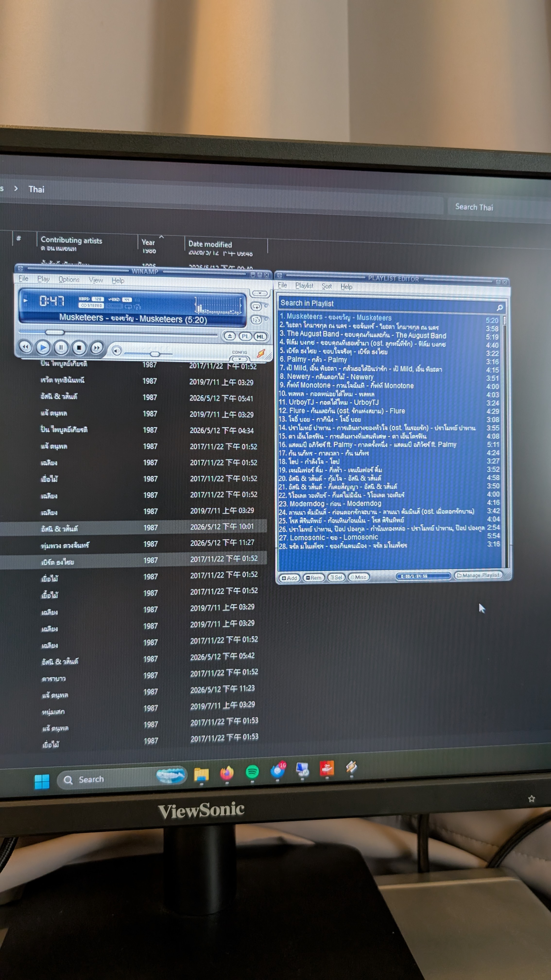Open the Playlist Editor File menu
The height and width of the screenshot is (980, 551).
coord(283,285)
